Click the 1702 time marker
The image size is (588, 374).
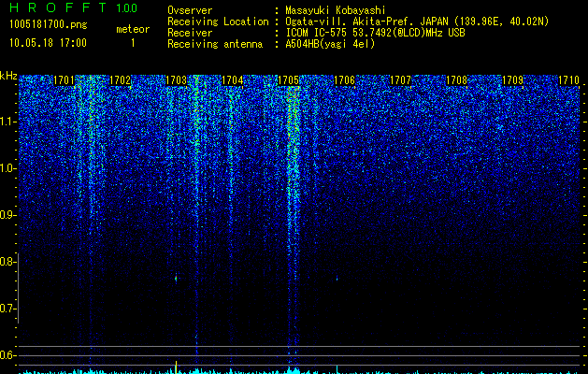120,80
